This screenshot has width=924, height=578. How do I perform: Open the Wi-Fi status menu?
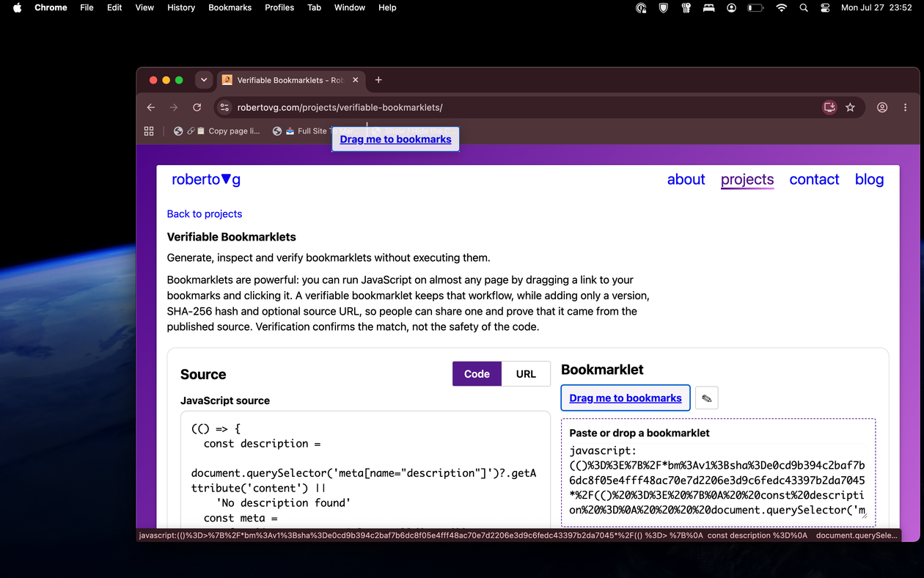[782, 7]
